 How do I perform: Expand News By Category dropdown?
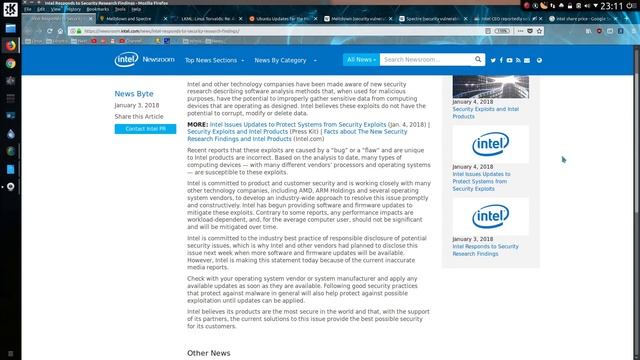click(285, 60)
